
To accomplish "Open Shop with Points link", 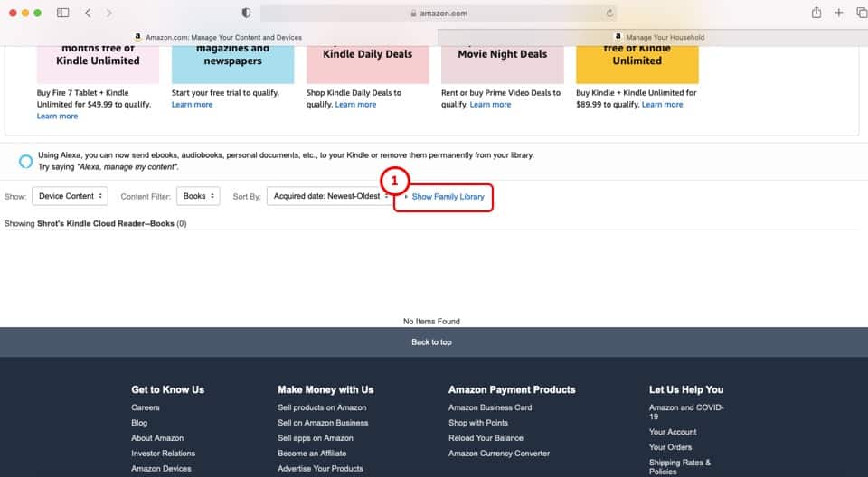I will 478,423.
